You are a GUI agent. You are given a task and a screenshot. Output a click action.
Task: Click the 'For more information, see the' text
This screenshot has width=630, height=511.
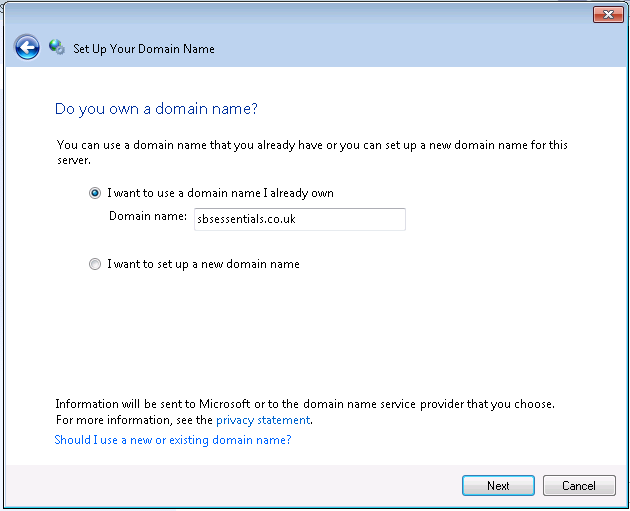tap(134, 420)
